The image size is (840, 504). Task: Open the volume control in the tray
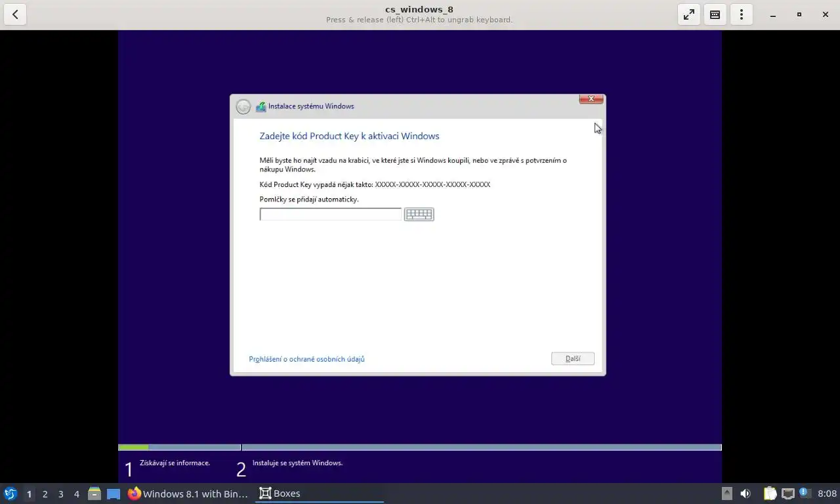(745, 493)
